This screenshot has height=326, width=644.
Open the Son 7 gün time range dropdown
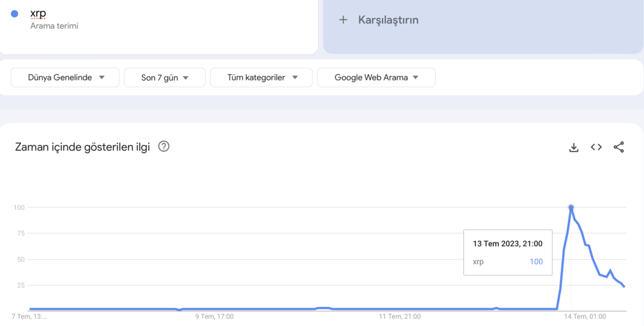(165, 77)
